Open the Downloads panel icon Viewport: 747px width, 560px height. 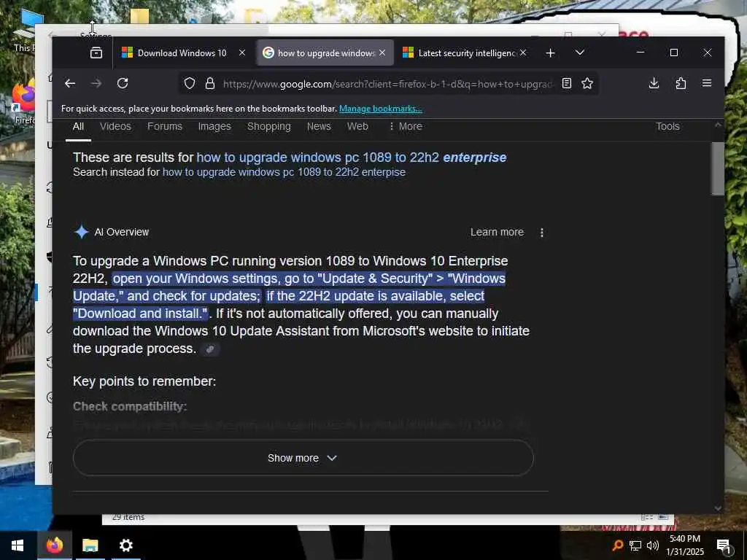pyautogui.click(x=654, y=83)
